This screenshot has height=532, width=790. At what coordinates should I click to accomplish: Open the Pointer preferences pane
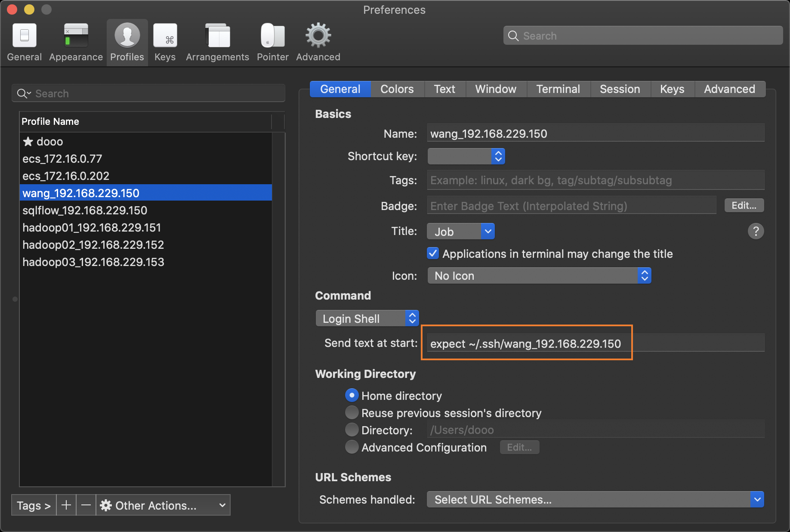coord(272,41)
